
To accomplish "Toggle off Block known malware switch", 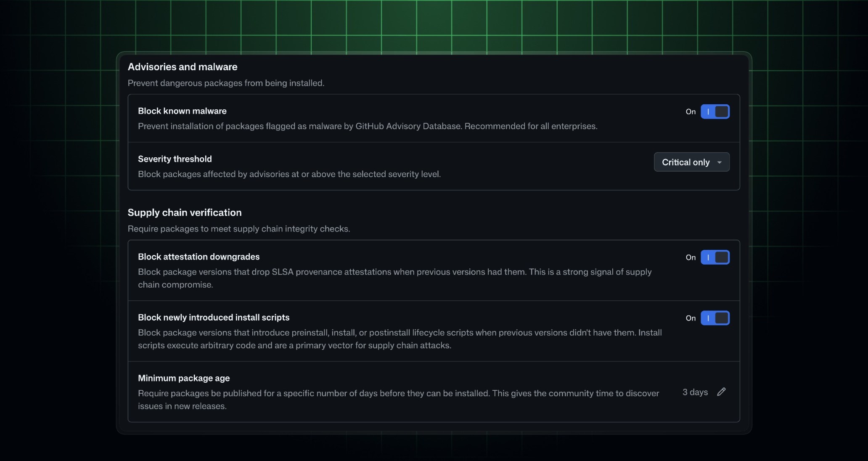I will click(715, 111).
